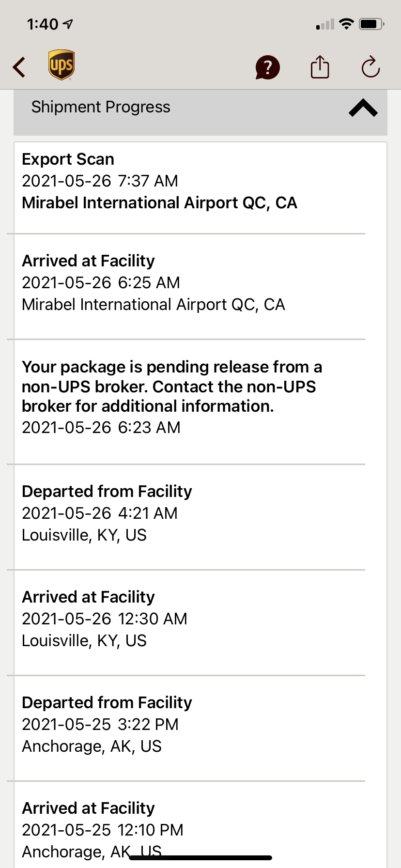Viewport: 401px width, 868px height.
Task: Reload tracking with the refresh icon
Action: point(370,67)
